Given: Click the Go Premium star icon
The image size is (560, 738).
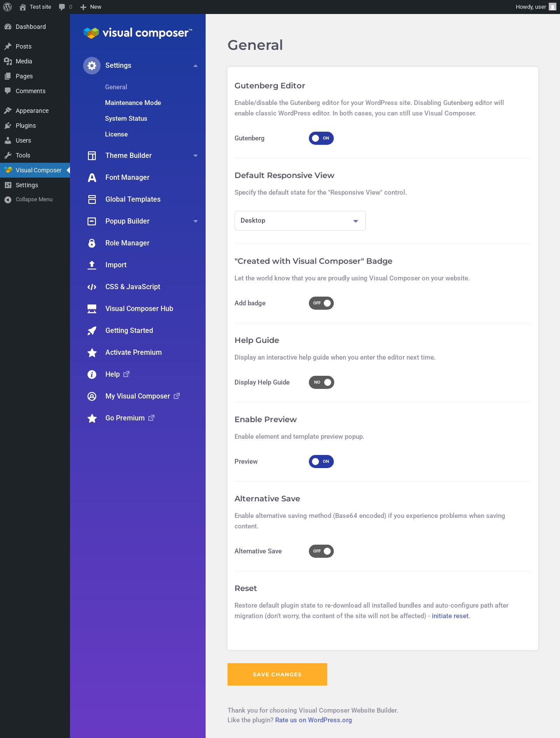Looking at the screenshot, I should (92, 418).
